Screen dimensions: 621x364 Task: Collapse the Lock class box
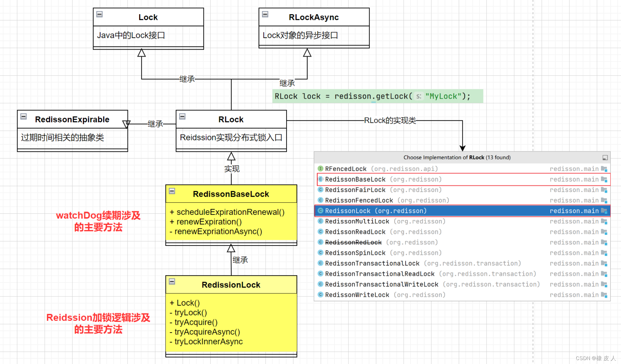coord(100,14)
